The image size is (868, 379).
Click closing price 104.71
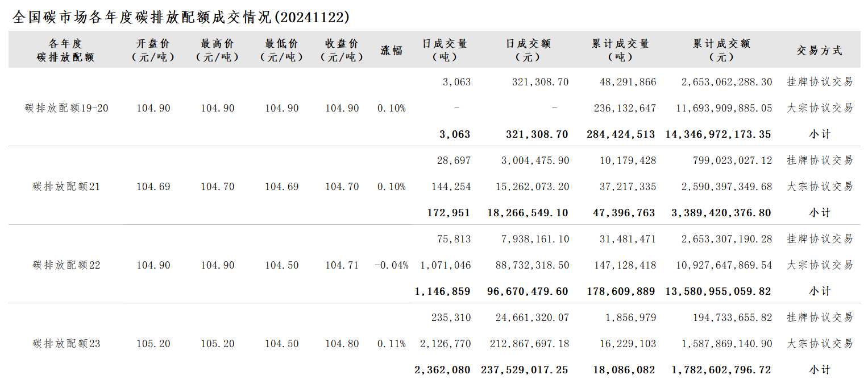click(x=342, y=265)
